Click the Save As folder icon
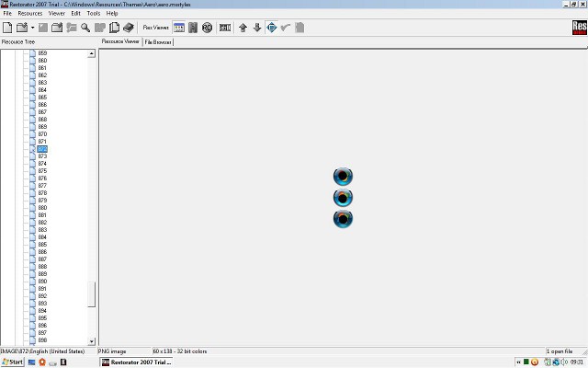The width and height of the screenshot is (588, 368). (x=57, y=28)
